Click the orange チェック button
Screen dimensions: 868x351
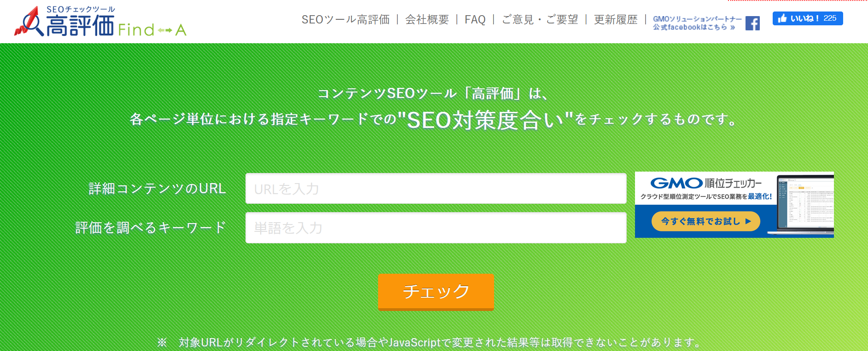pos(436,292)
